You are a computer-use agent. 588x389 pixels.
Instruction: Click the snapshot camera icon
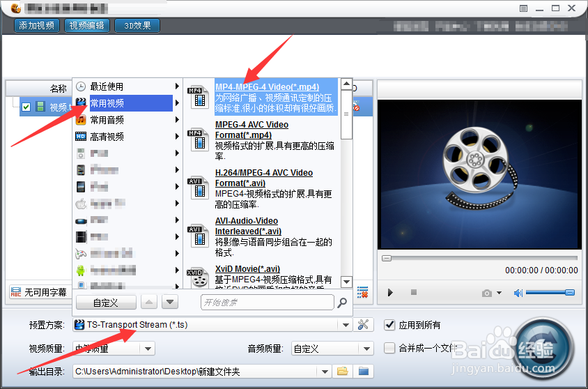point(487,293)
